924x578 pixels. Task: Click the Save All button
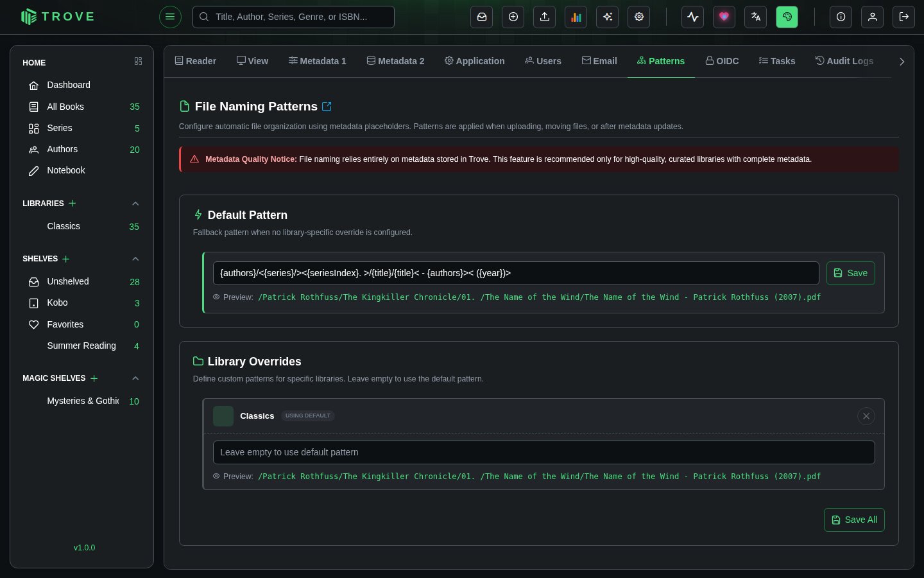tap(854, 520)
